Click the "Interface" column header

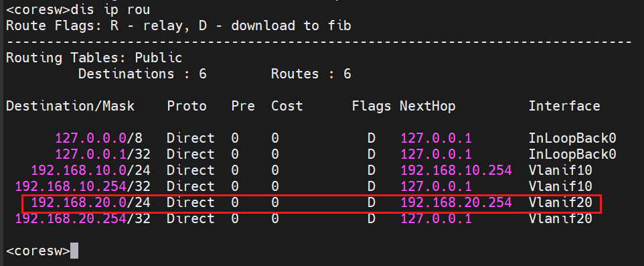coord(564,106)
